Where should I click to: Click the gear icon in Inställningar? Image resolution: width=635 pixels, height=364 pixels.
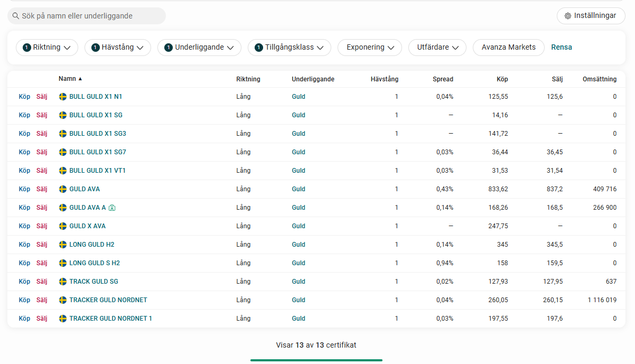[568, 16]
